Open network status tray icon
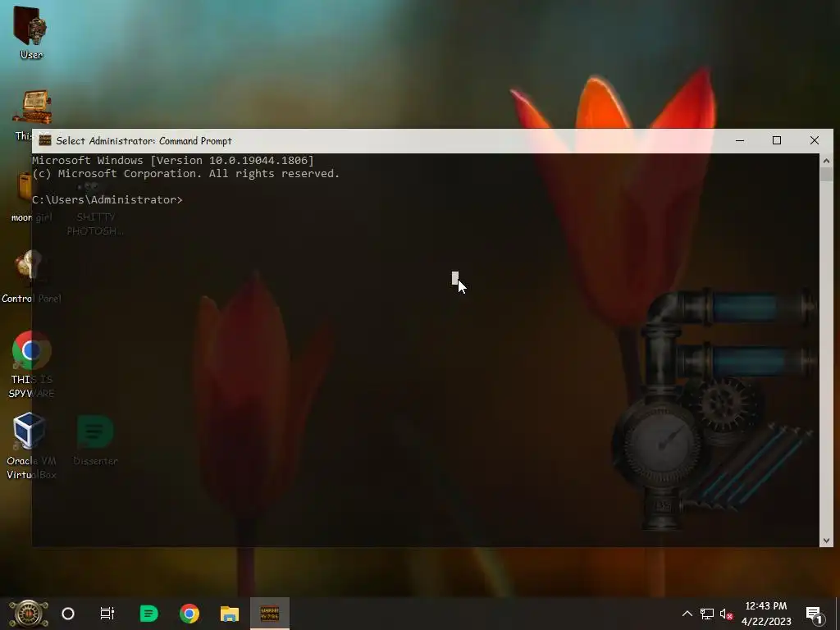 [x=707, y=614]
